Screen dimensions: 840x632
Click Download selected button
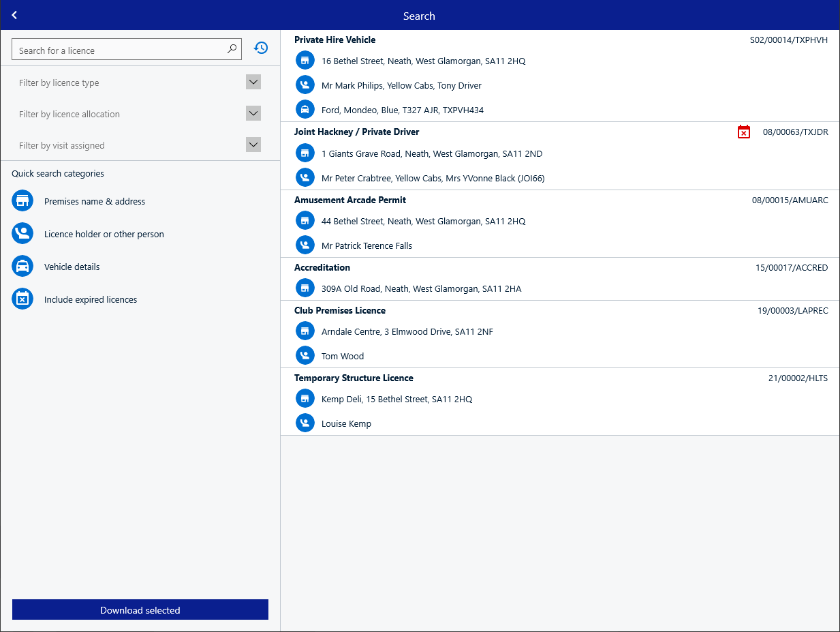coord(140,610)
